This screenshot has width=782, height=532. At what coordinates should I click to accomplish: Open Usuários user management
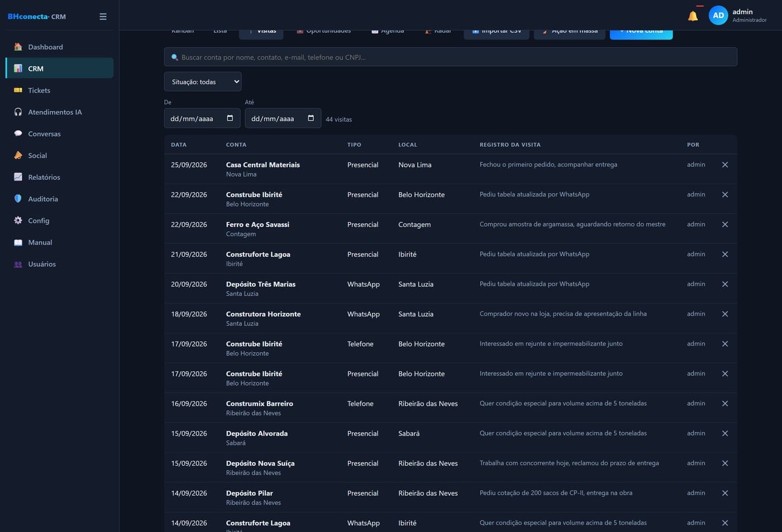[x=59, y=265]
